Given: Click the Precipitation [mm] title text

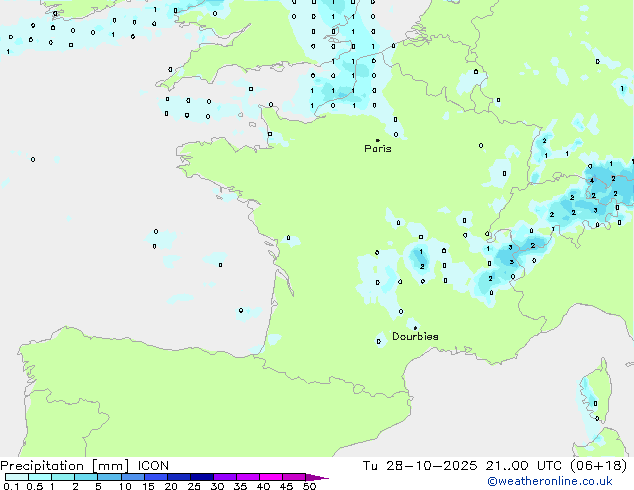Looking at the screenshot, I should pos(65,466).
